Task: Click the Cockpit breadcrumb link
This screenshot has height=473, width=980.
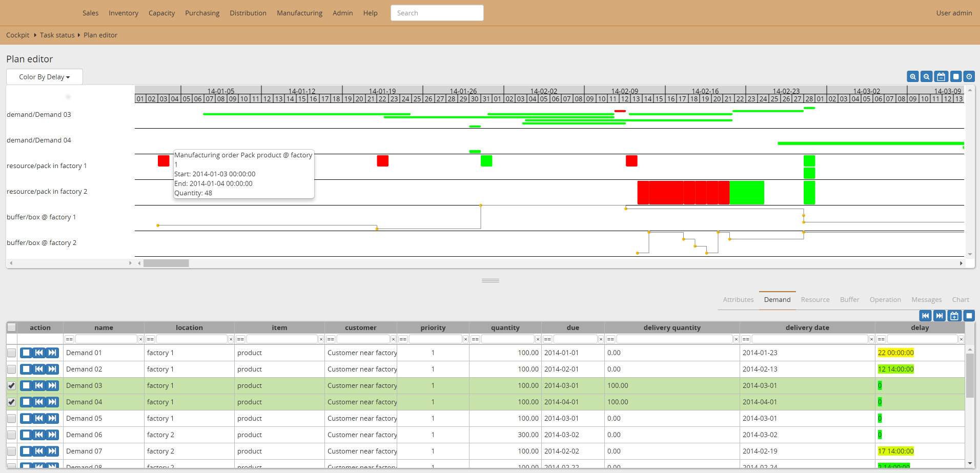Action: (17, 35)
